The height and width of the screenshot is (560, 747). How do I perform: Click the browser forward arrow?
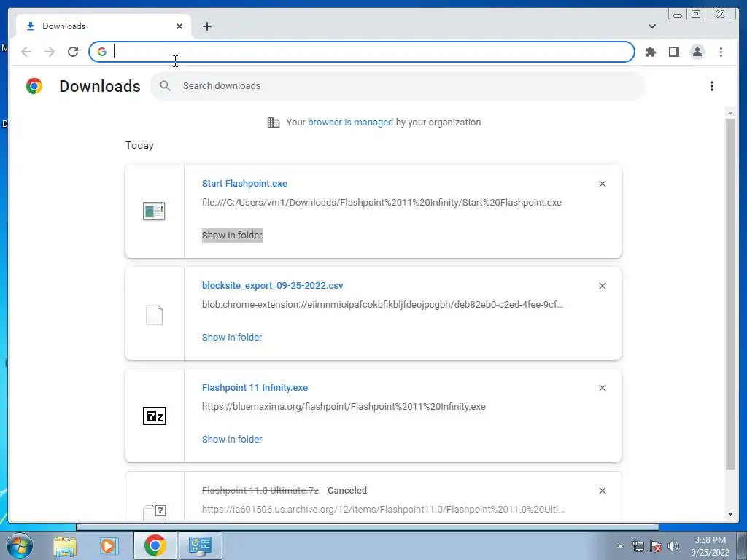tap(50, 52)
